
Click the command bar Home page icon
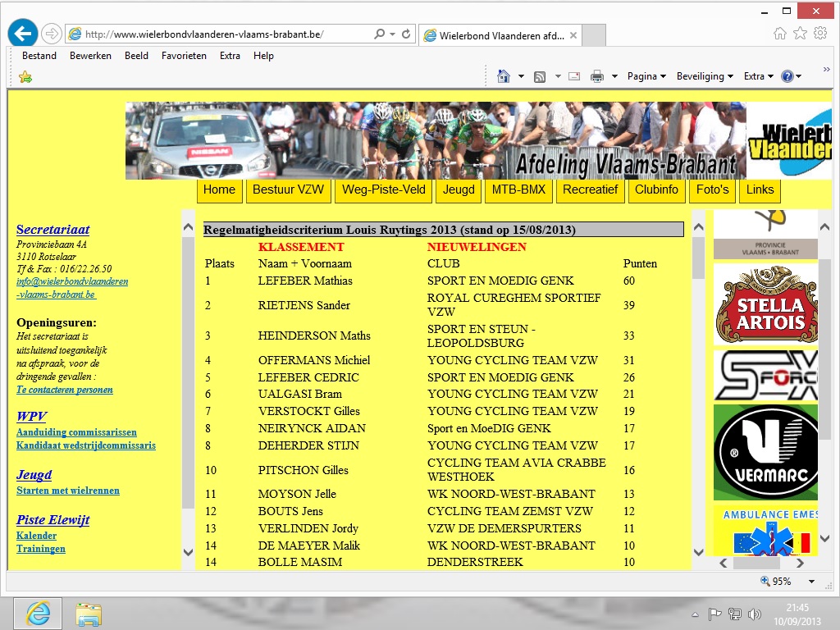click(504, 76)
